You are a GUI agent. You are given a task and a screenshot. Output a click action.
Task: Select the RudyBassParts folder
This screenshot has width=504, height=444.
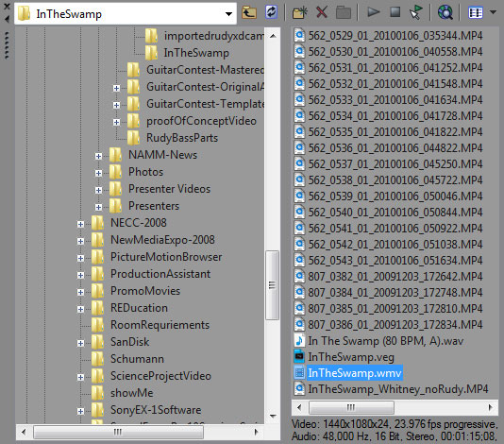(182, 138)
